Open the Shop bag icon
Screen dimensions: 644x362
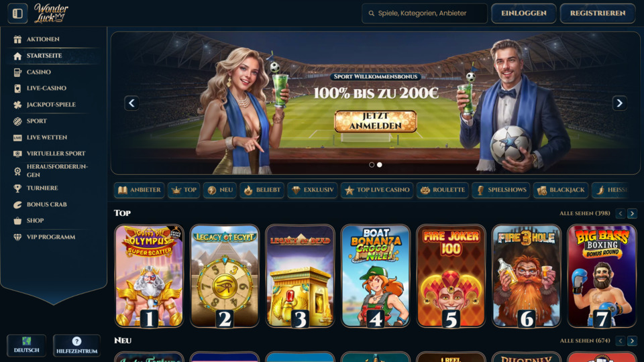[x=17, y=221]
